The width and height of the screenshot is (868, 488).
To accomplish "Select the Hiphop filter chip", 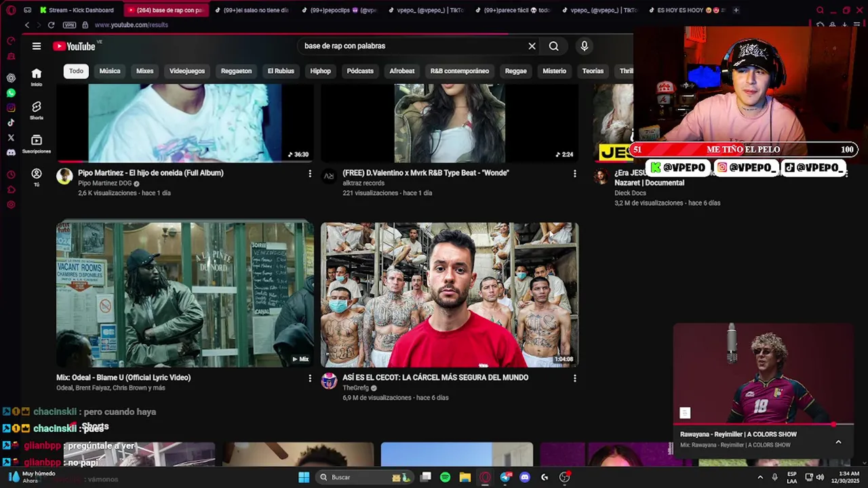I will point(321,71).
